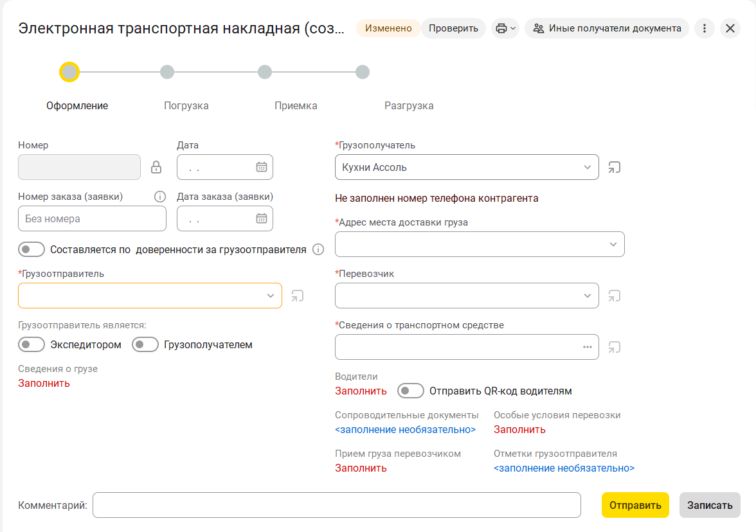The height and width of the screenshot is (532, 756).
Task: Close the transport waybill form
Action: (730, 28)
